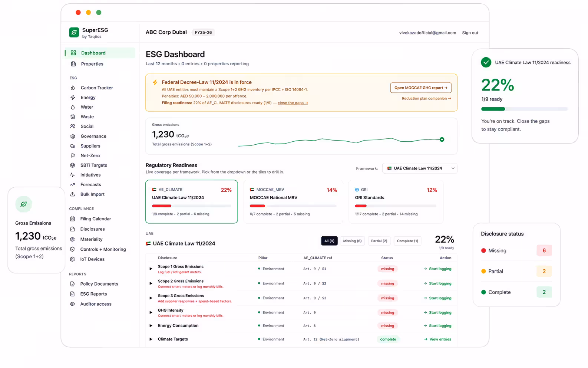The image size is (588, 368).
Task: Click Start logging for GHG Intensity
Action: (437, 313)
